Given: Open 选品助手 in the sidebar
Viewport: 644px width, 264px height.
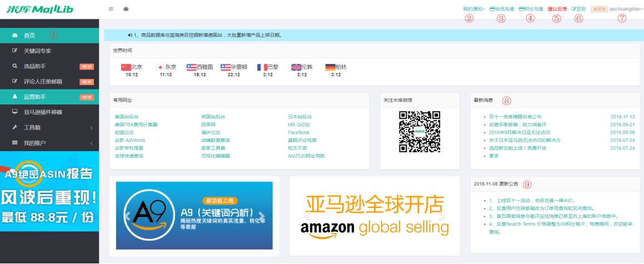Looking at the screenshot, I should 49,66.
